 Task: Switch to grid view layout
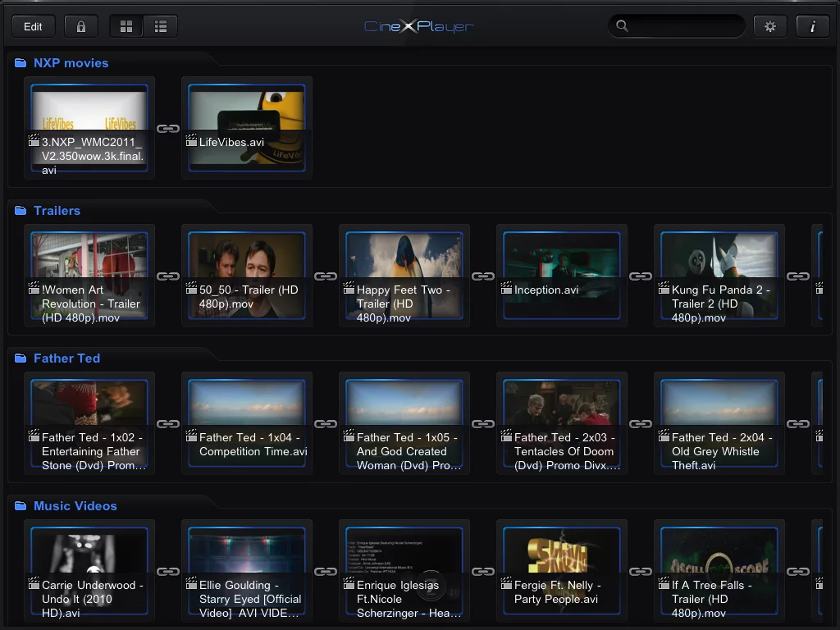[x=126, y=25]
